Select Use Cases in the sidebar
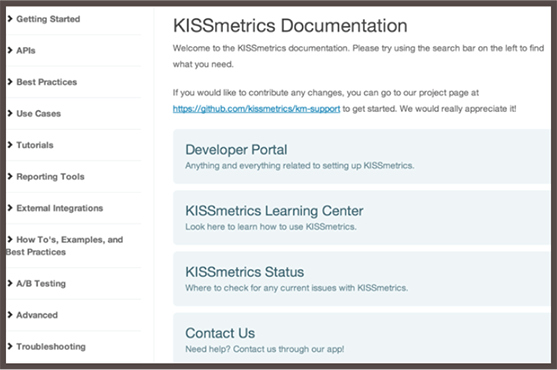Viewport: 557px width, 370px height. [39, 114]
